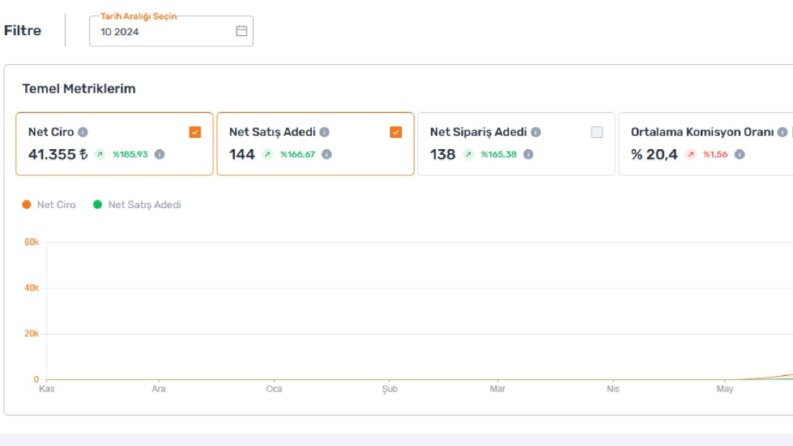
Task: Click green trend arrow in Net Sipariş Adedi card
Action: (x=468, y=154)
